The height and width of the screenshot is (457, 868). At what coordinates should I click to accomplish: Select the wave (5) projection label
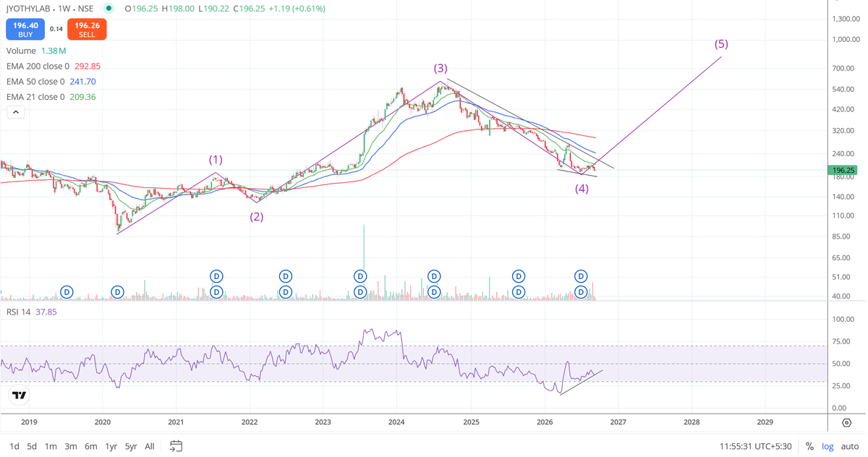[x=721, y=43]
